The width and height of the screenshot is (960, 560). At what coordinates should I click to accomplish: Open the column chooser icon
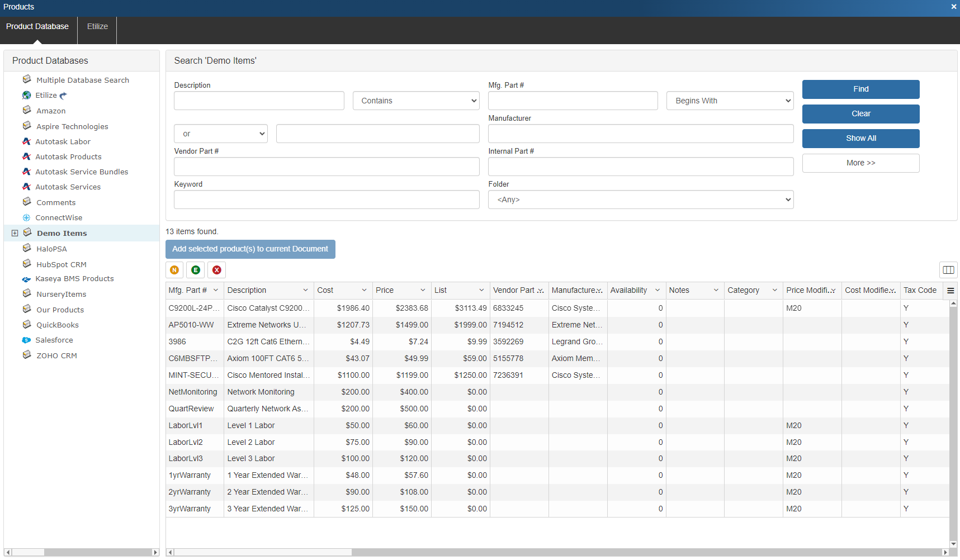tap(948, 270)
